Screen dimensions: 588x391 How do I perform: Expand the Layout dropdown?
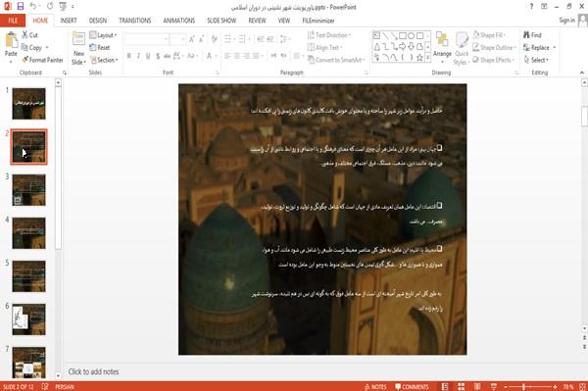(103, 35)
